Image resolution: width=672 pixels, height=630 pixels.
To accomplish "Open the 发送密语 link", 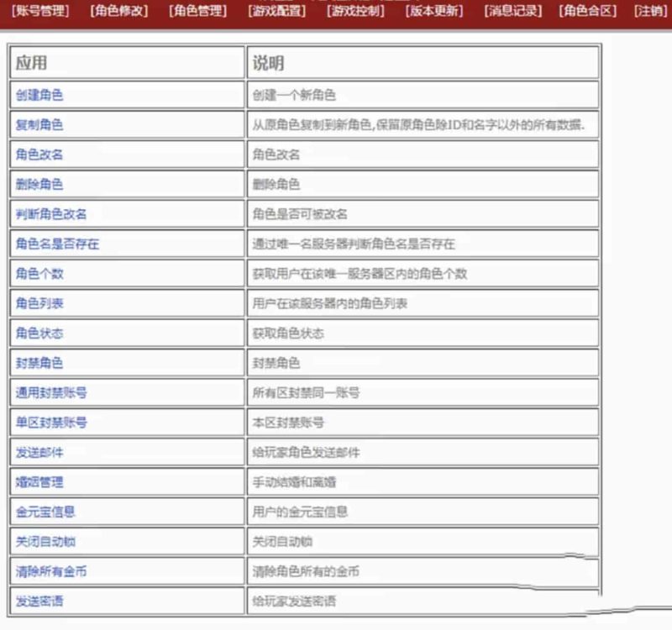I will tap(39, 601).
